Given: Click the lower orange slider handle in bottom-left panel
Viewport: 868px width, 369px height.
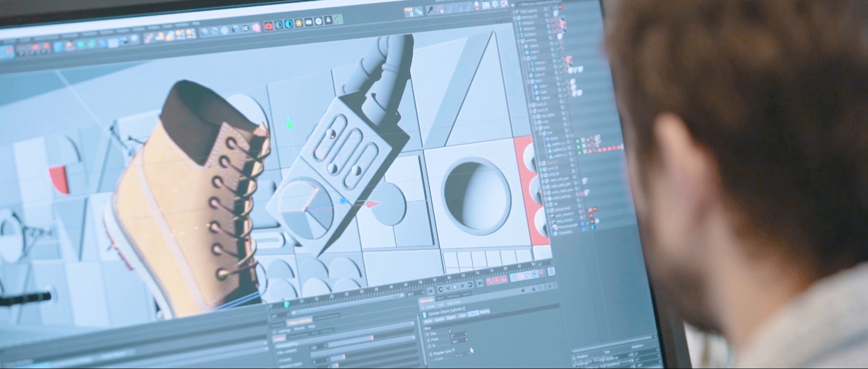Looking at the screenshot, I should pos(344,356).
